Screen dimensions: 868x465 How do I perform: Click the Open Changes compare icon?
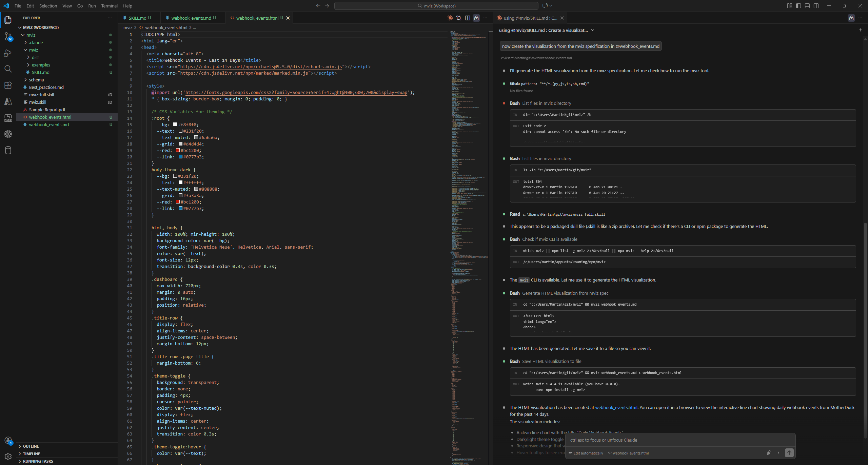(459, 18)
